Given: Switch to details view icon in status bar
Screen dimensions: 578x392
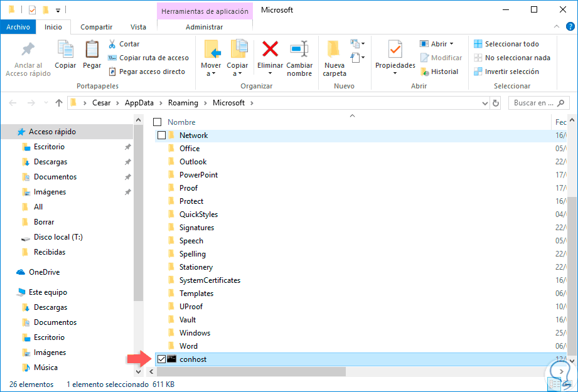Looking at the screenshot, I should pyautogui.click(x=554, y=385).
